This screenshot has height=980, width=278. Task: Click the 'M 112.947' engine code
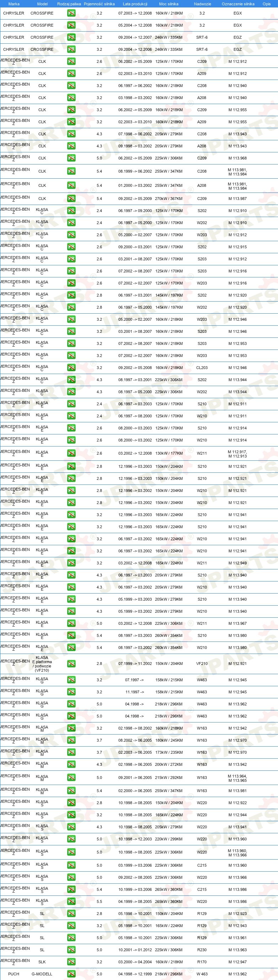(x=237, y=962)
